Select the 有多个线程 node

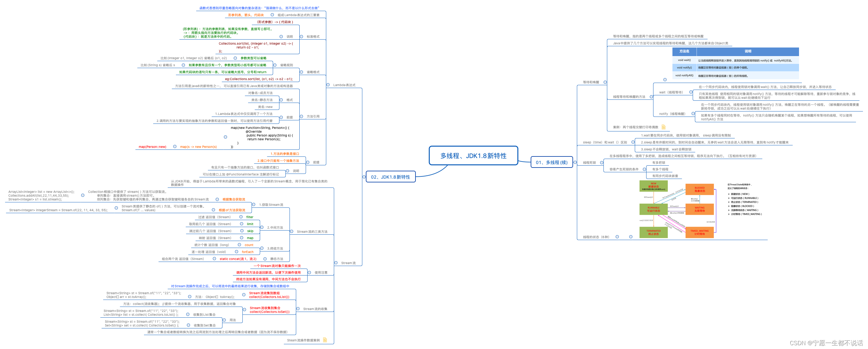click(x=660, y=169)
